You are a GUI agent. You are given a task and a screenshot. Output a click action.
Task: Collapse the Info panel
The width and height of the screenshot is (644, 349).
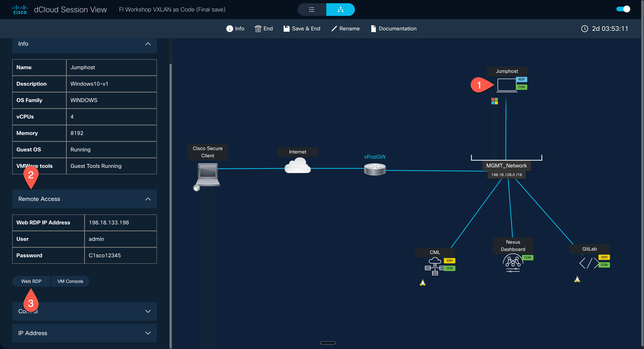148,44
